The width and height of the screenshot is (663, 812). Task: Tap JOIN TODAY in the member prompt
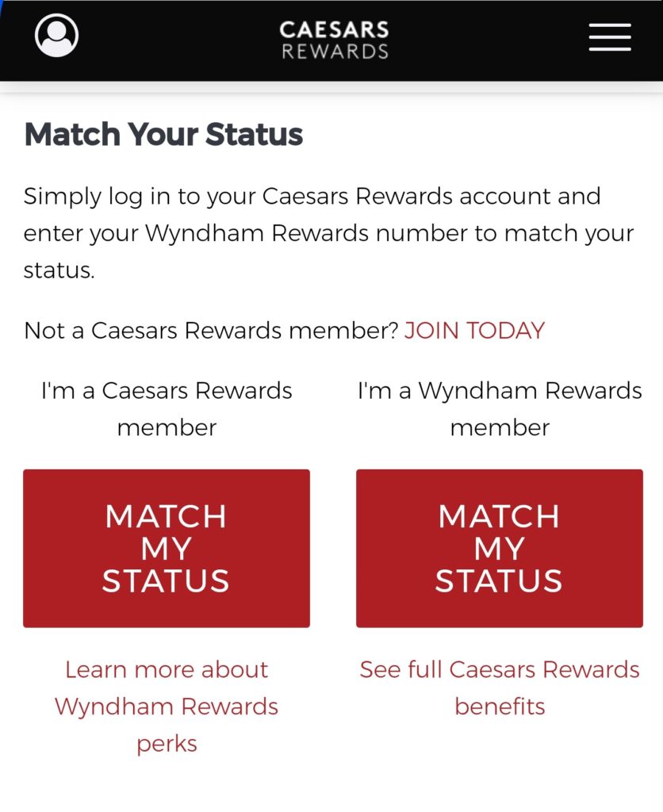(x=474, y=330)
